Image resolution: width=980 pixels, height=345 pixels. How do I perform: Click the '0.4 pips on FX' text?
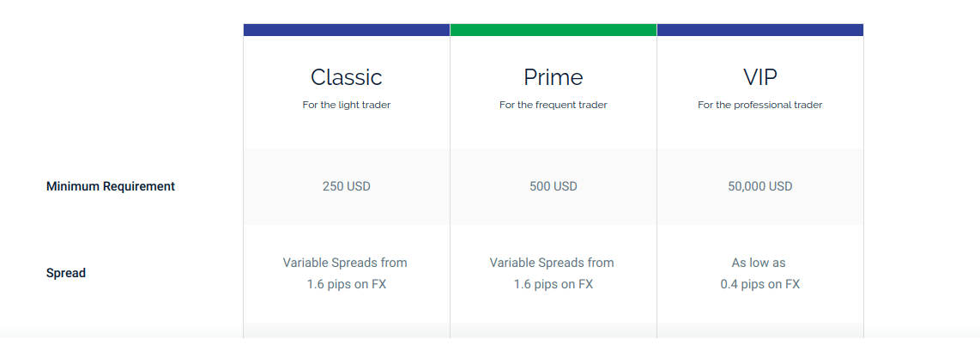760,284
